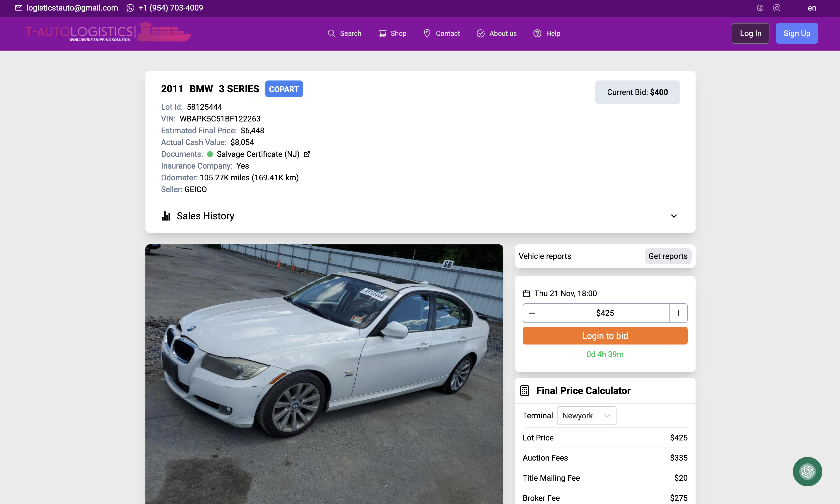Expand the Sales History section
The width and height of the screenshot is (840, 504).
pyautogui.click(x=673, y=216)
